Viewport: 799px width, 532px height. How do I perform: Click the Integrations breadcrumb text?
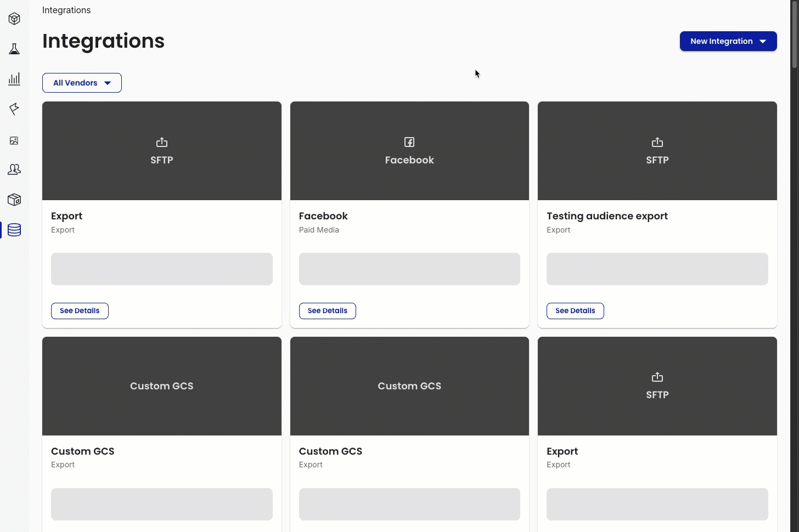pyautogui.click(x=66, y=10)
